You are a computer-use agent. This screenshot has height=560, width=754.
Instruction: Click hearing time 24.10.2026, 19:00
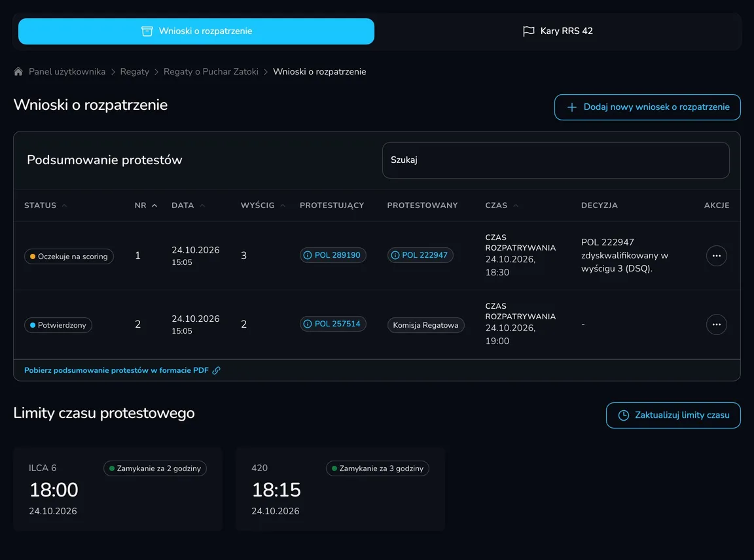(511, 334)
